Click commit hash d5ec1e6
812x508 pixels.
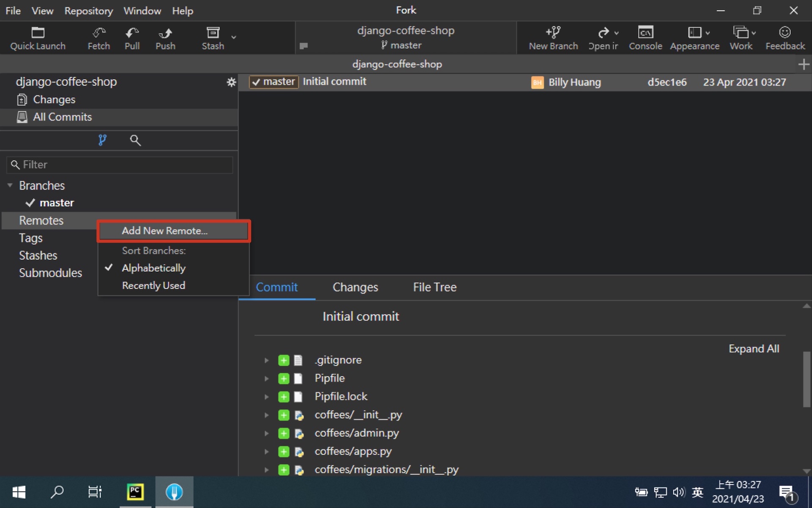[667, 82]
